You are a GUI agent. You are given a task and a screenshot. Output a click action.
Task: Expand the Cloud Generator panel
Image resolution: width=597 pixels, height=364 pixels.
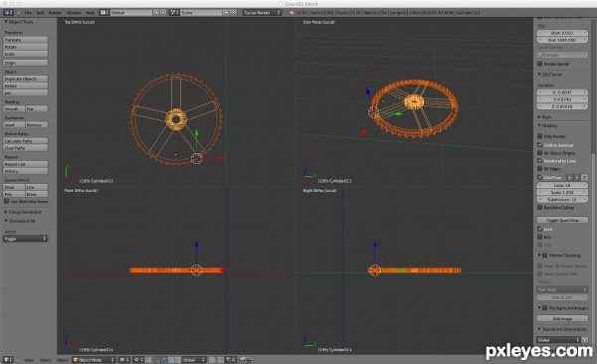click(6, 212)
